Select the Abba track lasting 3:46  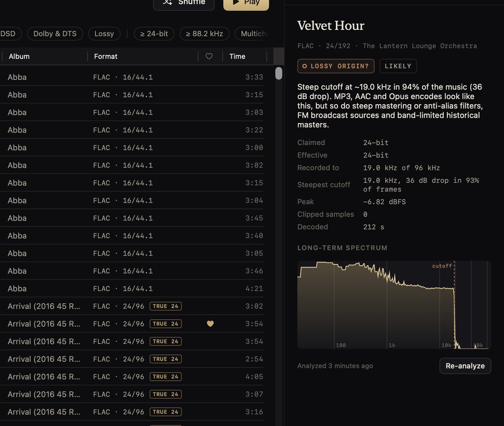pos(132,271)
